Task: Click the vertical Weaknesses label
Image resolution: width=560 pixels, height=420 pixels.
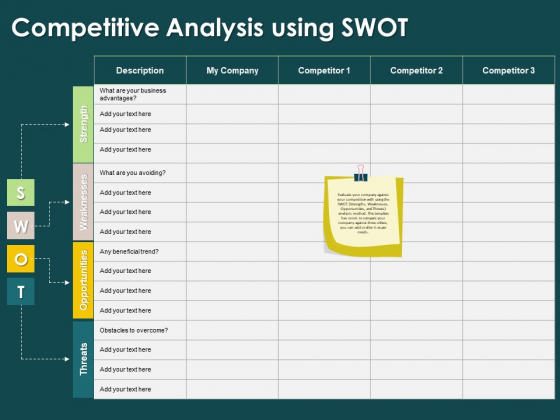Action: pos(83,202)
